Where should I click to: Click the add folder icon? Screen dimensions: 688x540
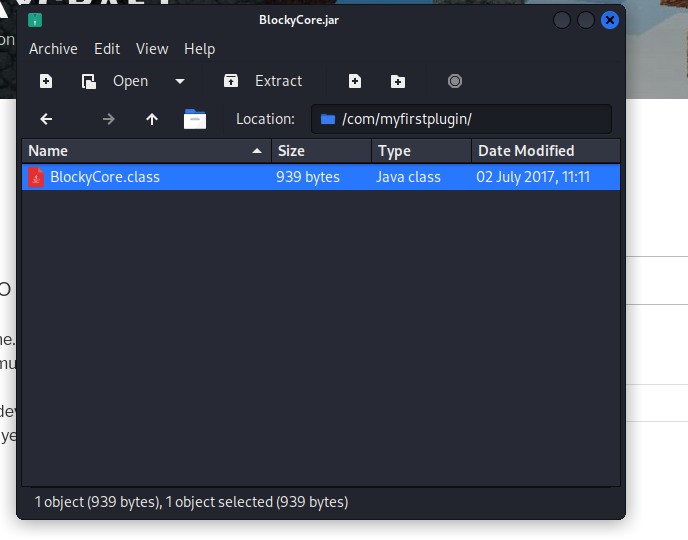398,81
